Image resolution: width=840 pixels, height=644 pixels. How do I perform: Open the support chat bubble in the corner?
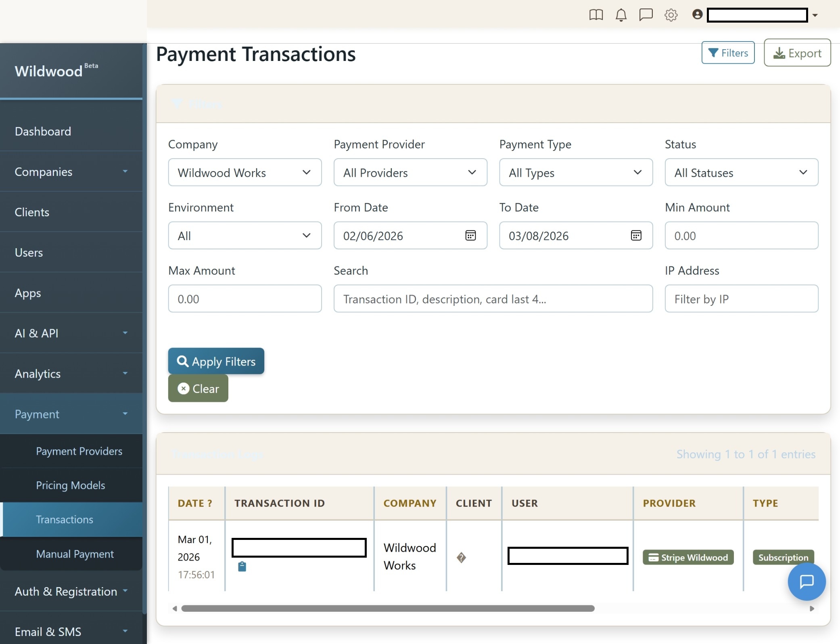807,582
